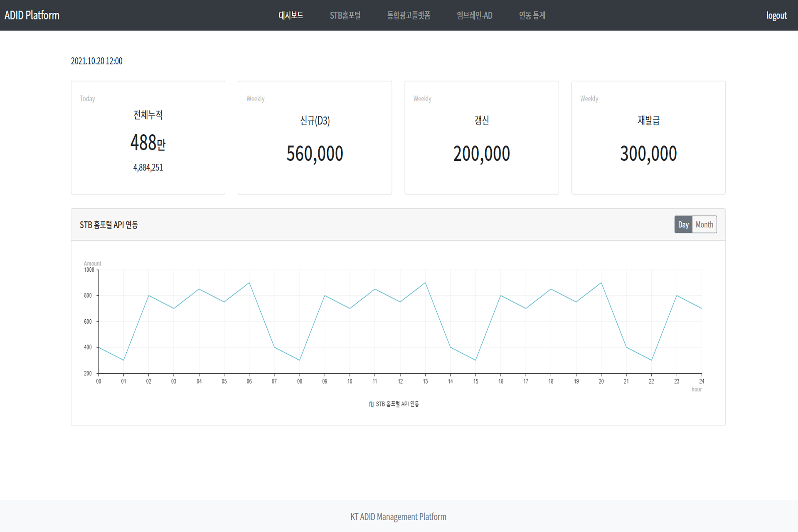Click the Weekly label above 갱신
Image resolution: width=798 pixels, height=532 pixels.
[x=422, y=99]
